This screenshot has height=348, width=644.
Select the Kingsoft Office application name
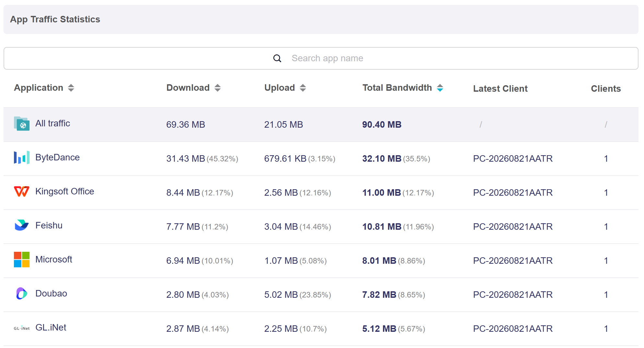(65, 191)
